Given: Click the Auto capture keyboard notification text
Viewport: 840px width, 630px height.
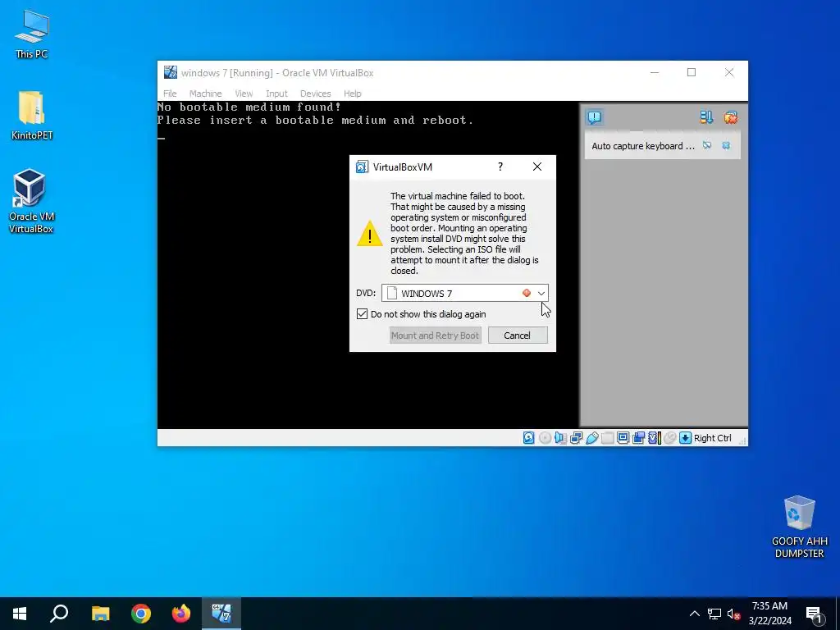Looking at the screenshot, I should (x=643, y=146).
